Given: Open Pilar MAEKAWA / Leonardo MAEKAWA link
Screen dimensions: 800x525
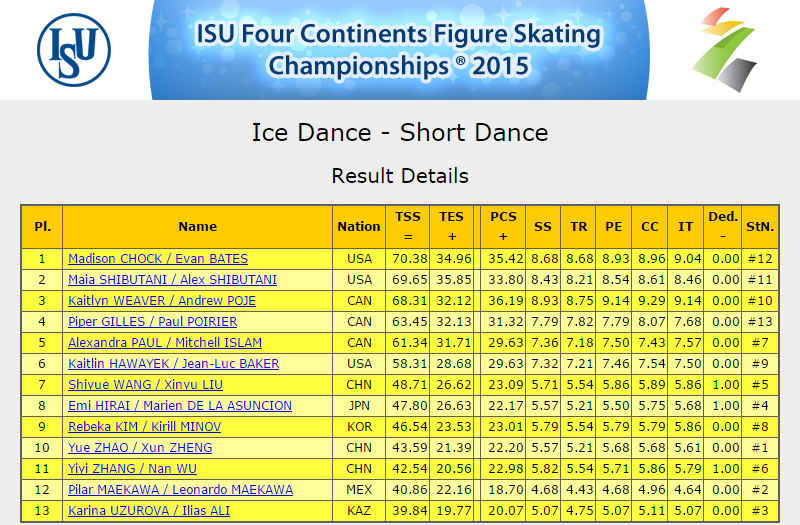Looking at the screenshot, I should coord(181,489).
